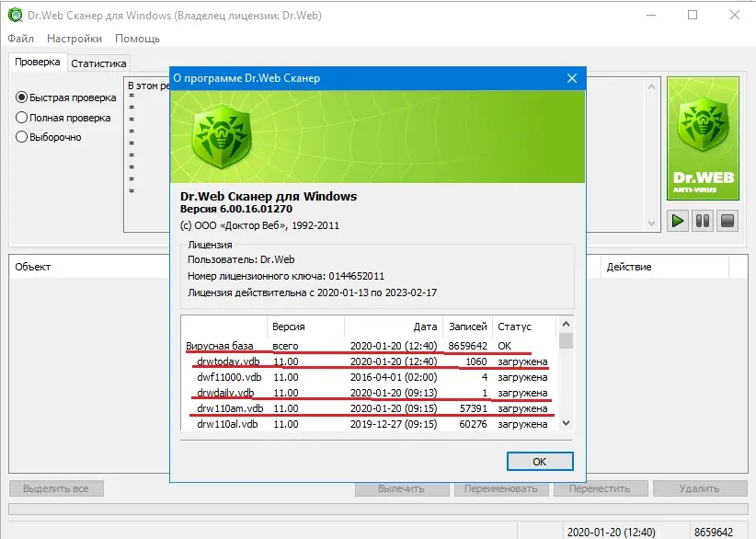
Task: Click date 2016-04-01 (02:00) cell
Action: coord(394,377)
